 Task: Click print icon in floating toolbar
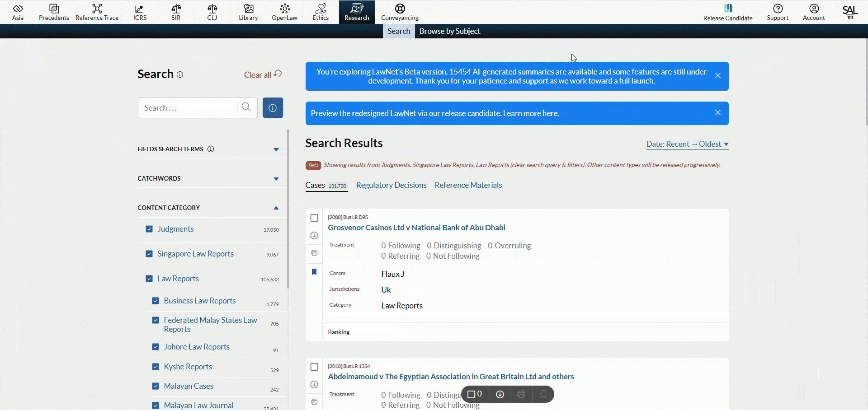521,394
